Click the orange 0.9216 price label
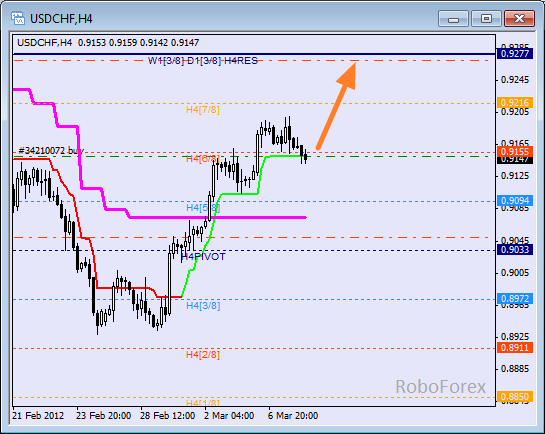The width and height of the screenshot is (545, 434). pos(515,103)
